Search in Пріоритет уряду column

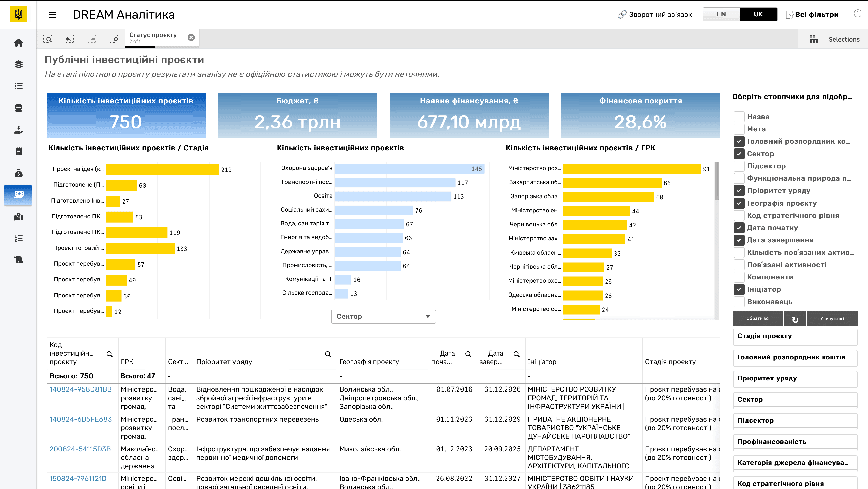pyautogui.click(x=328, y=354)
